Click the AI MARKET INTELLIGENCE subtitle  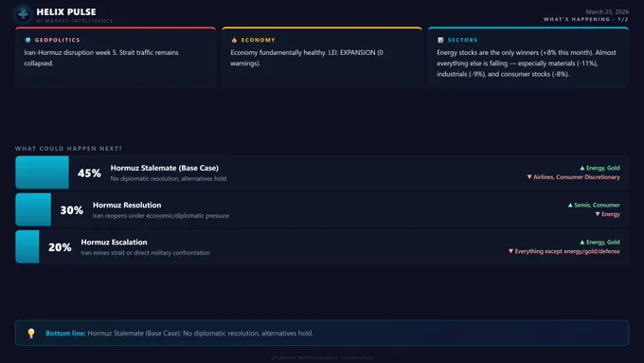[74, 21]
